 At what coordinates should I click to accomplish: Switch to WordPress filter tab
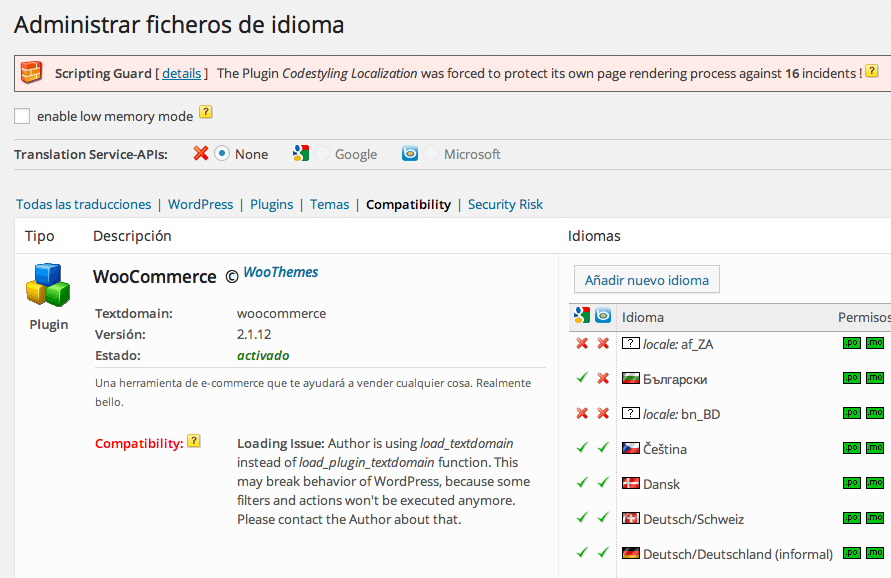coord(201,204)
